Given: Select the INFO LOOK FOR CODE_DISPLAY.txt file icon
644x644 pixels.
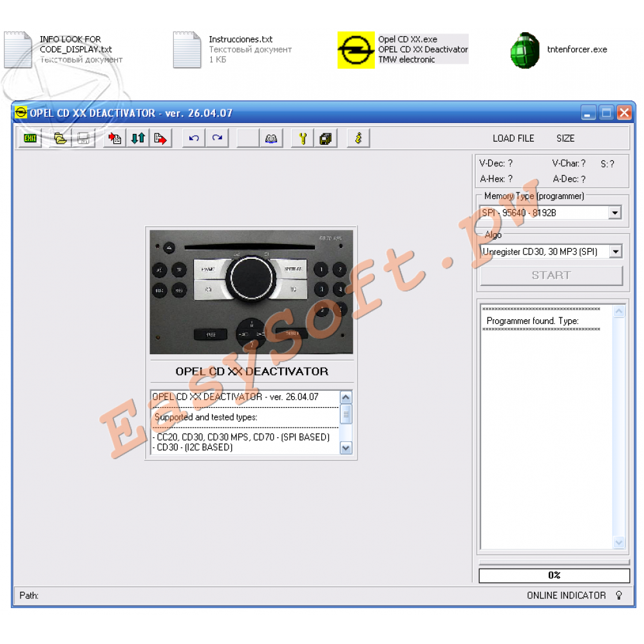Looking at the screenshot, I should [17, 50].
